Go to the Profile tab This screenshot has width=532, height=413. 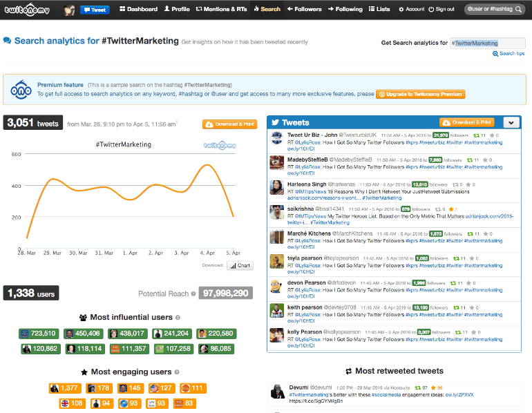pyautogui.click(x=177, y=9)
